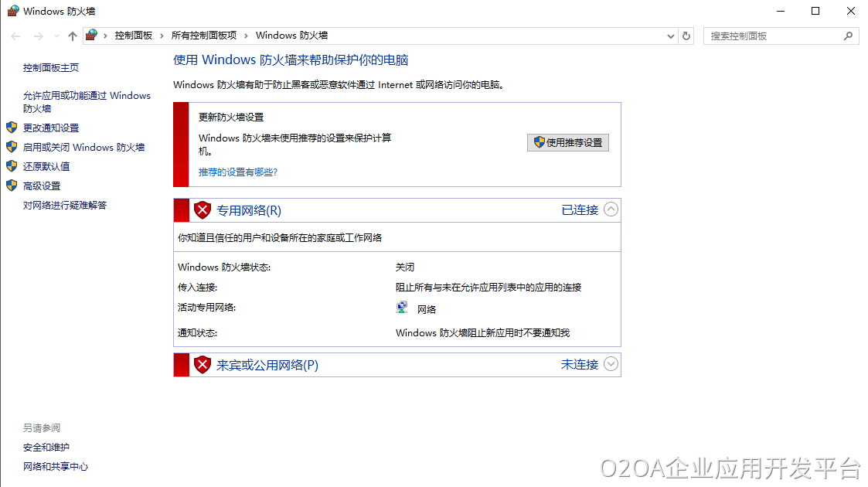Click the 使用推荐设置 button
The height and width of the screenshot is (487, 868).
[x=568, y=143]
